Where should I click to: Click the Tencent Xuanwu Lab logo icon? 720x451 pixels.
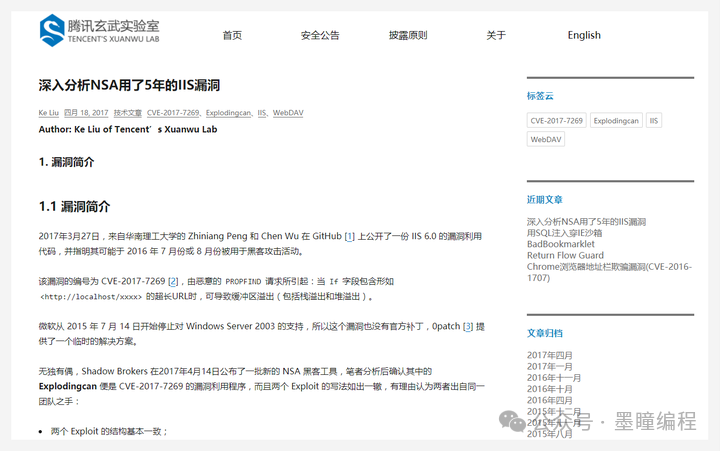52,30
